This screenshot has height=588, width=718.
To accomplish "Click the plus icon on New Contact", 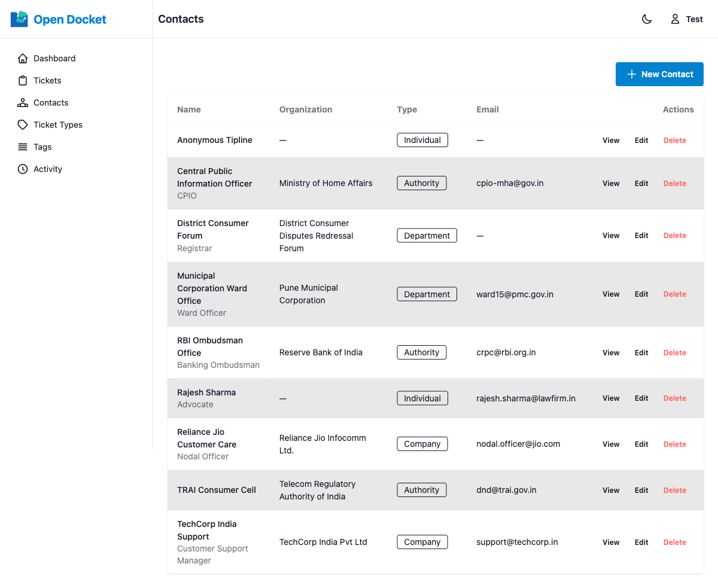I will [631, 74].
